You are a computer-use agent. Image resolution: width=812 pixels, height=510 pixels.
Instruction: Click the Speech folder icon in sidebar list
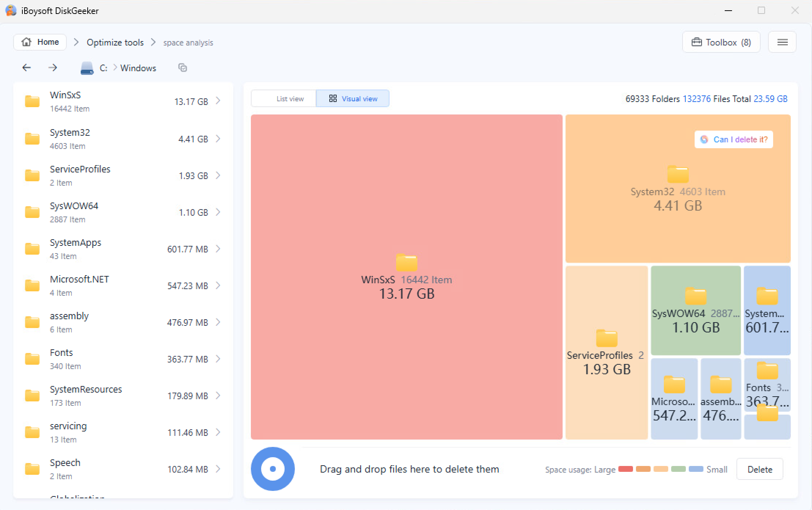(32, 469)
